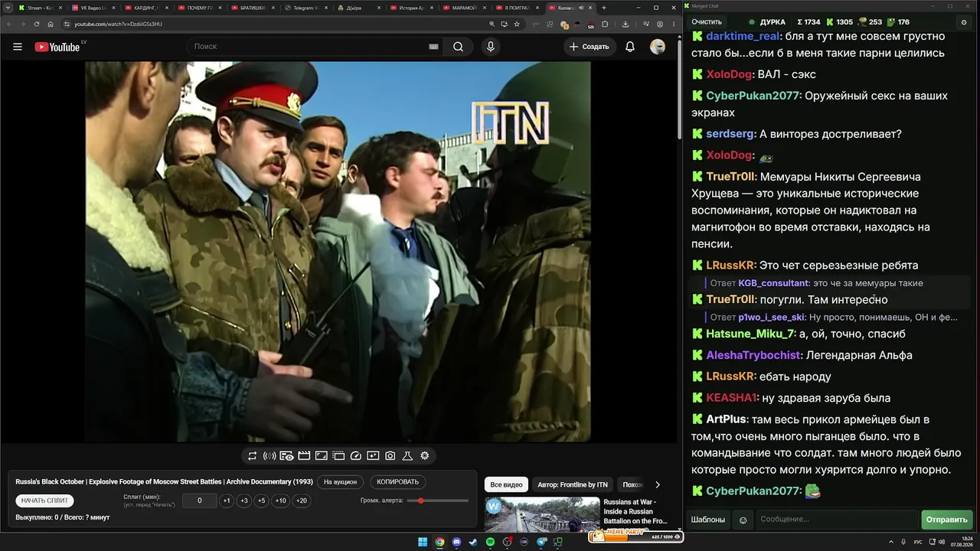Add 20 minutes to split
The width and height of the screenshot is (980, 551).
302,500
